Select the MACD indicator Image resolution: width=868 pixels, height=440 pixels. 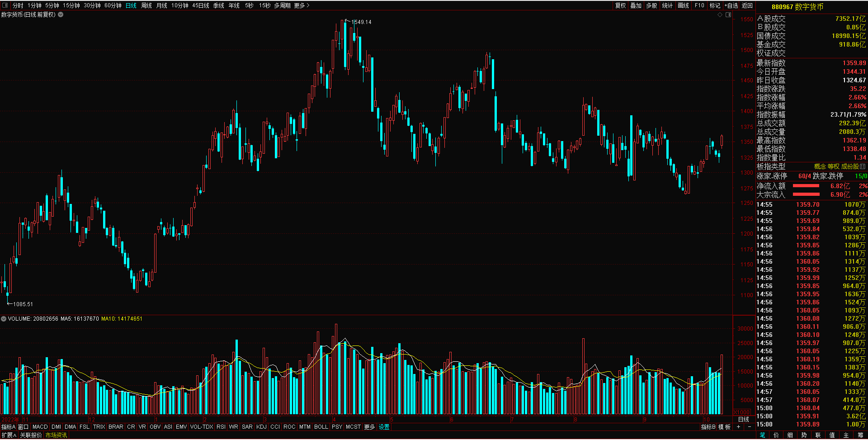pyautogui.click(x=40, y=427)
